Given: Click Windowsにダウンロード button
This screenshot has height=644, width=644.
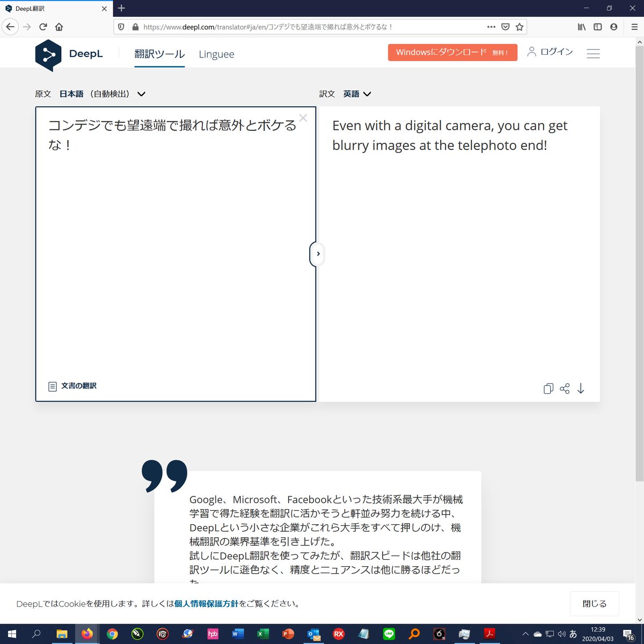Looking at the screenshot, I should (x=452, y=52).
